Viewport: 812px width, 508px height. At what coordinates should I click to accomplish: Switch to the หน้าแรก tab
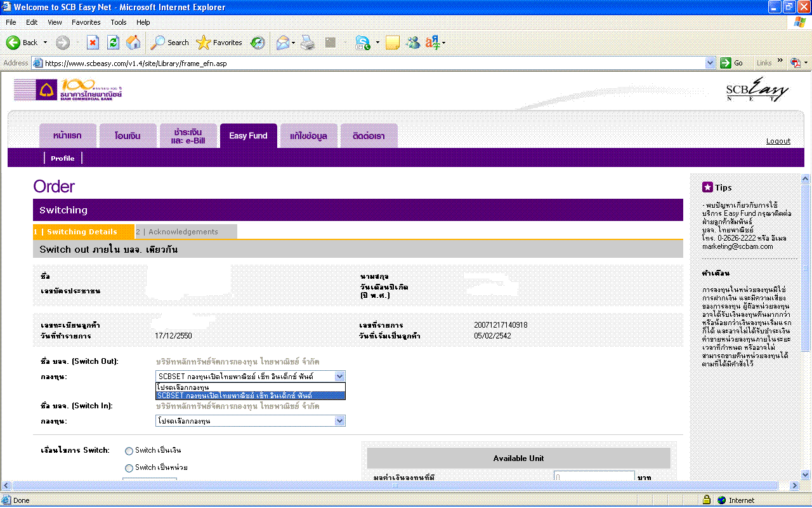pos(68,136)
